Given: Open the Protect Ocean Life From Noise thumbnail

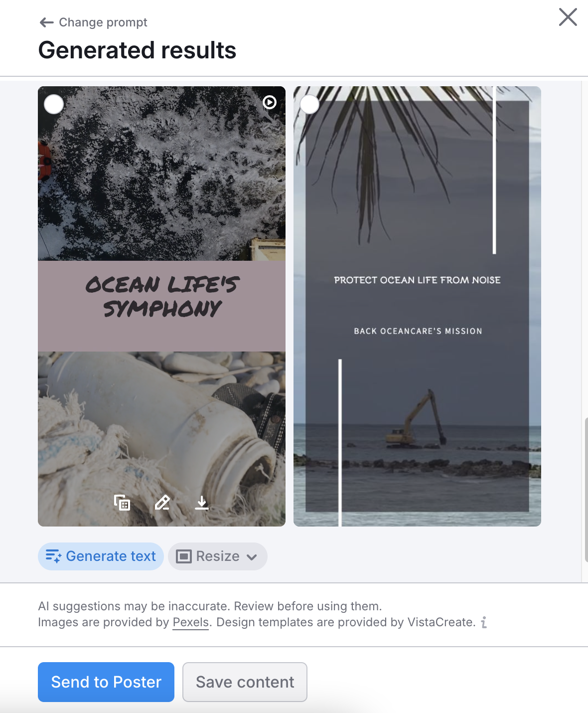Looking at the screenshot, I should [417, 306].
